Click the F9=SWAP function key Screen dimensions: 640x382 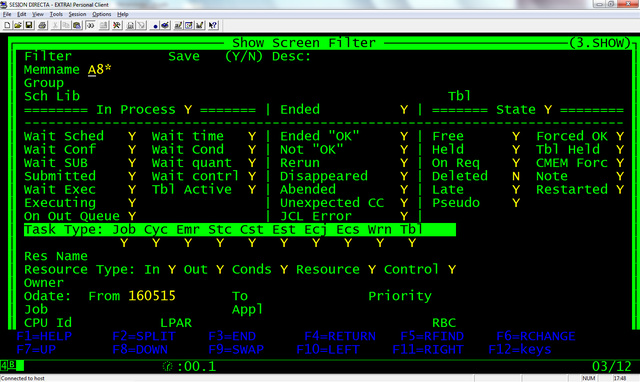tap(236, 350)
